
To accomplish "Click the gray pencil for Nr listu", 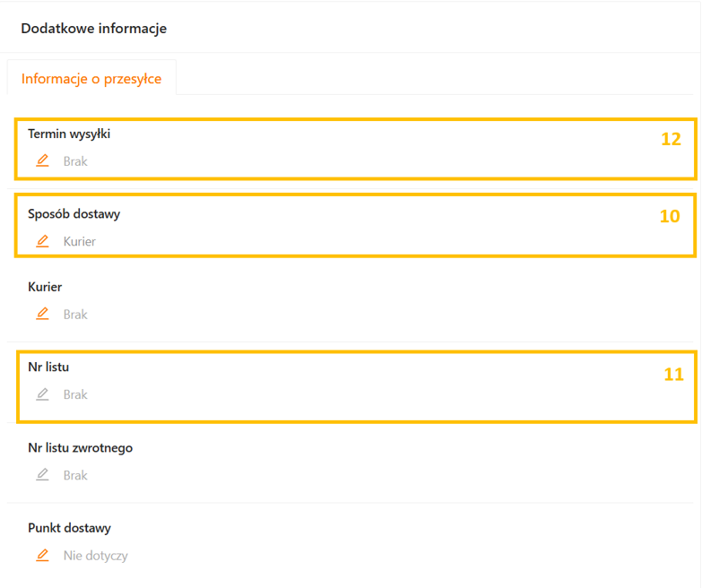I will pos(42,394).
